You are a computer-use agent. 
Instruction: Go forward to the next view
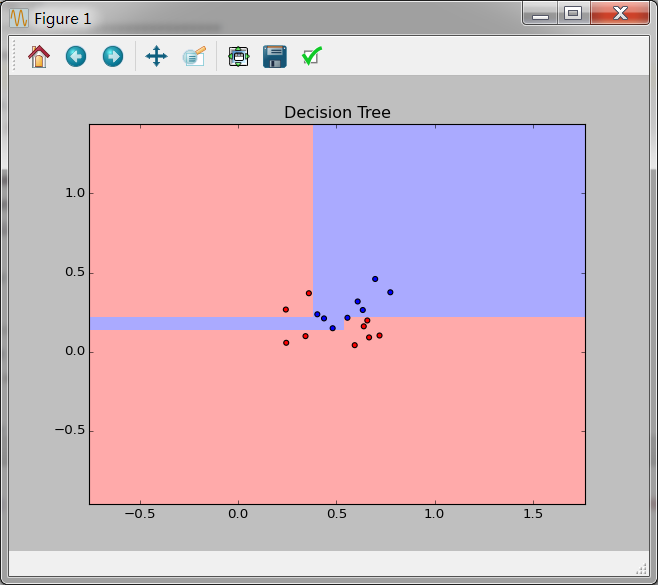pyautogui.click(x=113, y=56)
